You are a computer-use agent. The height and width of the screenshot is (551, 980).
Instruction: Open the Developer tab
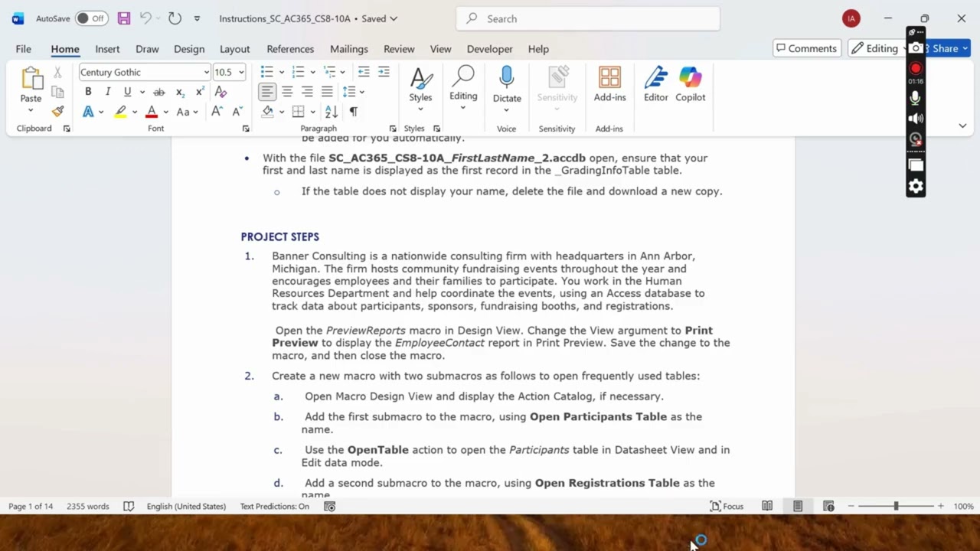pyautogui.click(x=489, y=49)
